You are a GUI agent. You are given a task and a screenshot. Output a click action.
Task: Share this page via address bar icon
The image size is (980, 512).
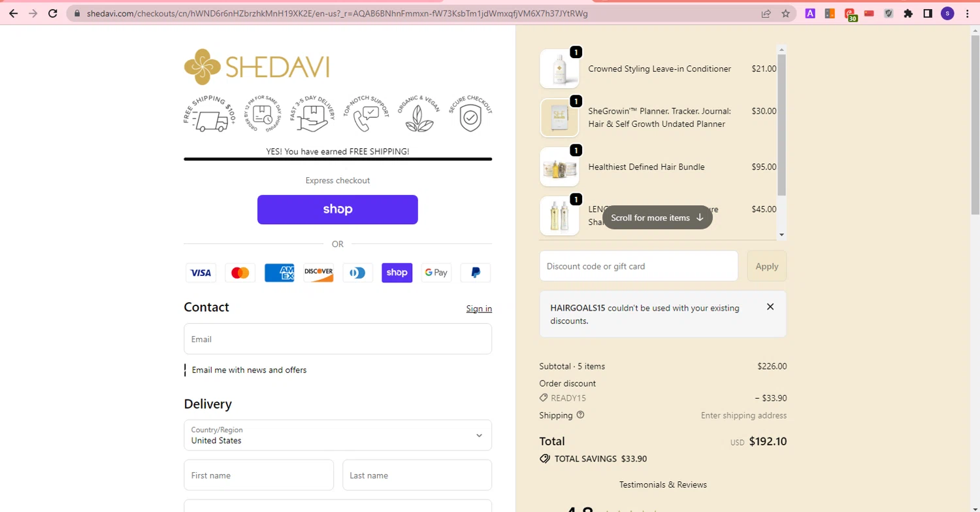(x=766, y=13)
